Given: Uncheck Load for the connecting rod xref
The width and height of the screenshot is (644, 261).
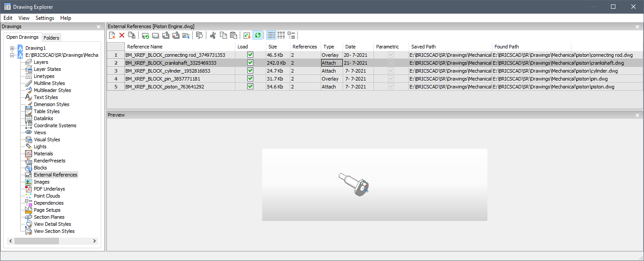Looking at the screenshot, I should click(x=250, y=55).
